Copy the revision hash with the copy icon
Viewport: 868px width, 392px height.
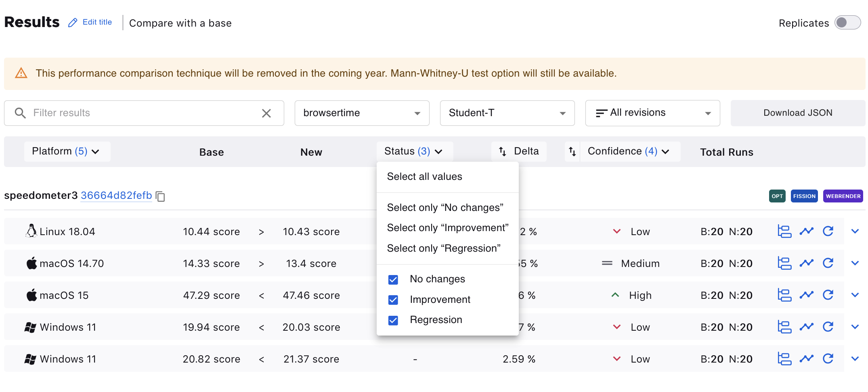point(160,196)
